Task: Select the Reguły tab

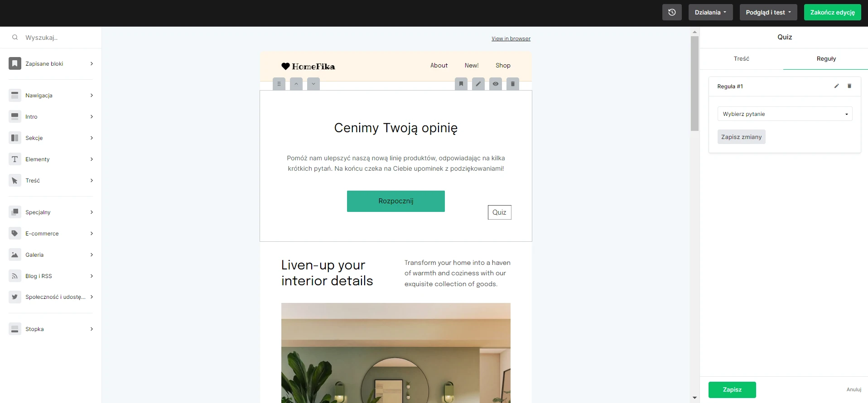Action: tap(826, 59)
